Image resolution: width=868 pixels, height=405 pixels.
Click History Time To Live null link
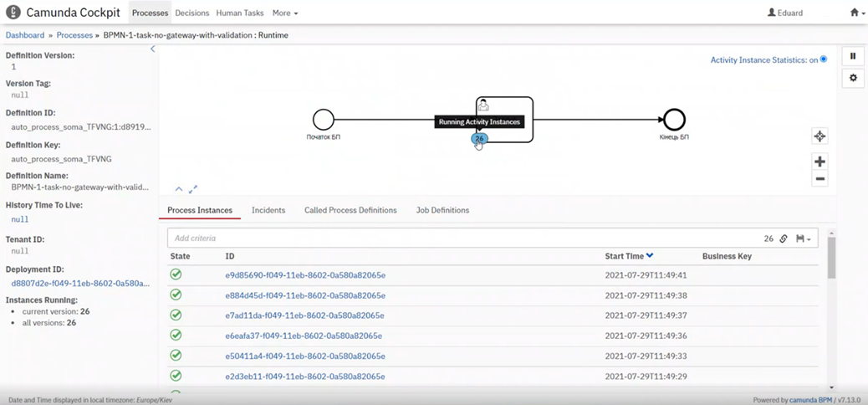(20, 219)
